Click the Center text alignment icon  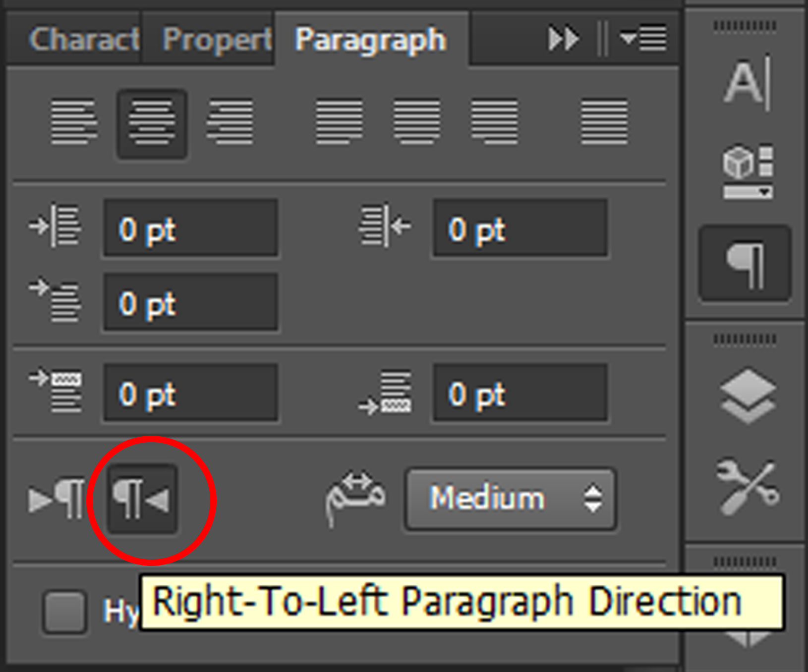pos(152,122)
